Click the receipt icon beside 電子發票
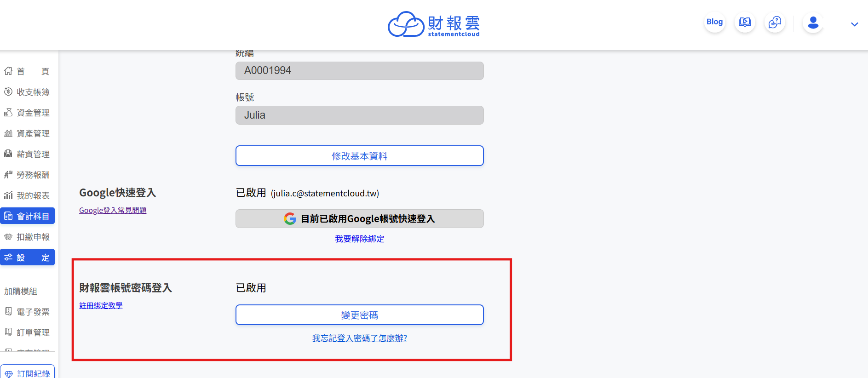Image resolution: width=868 pixels, height=378 pixels. (8, 311)
